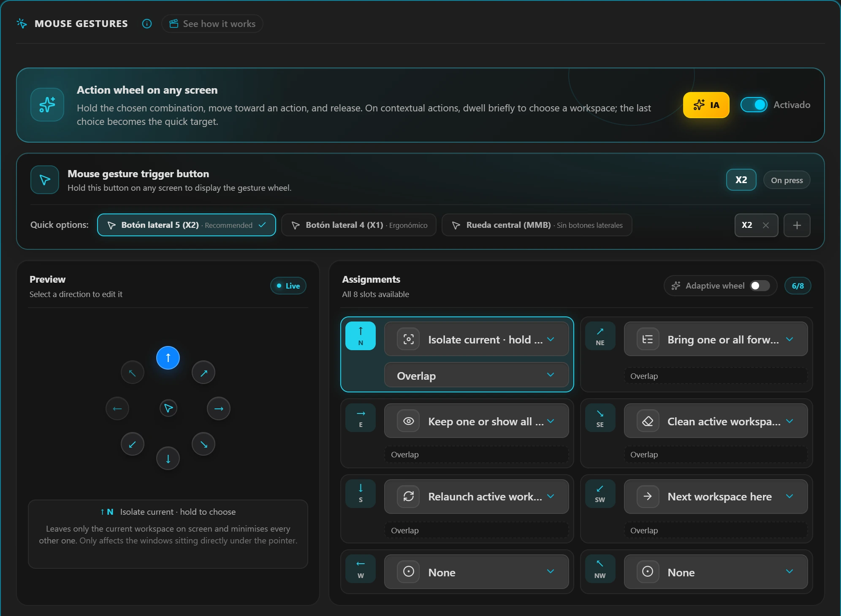
Task: Click the center pointer icon in preview wheel
Action: click(x=168, y=408)
